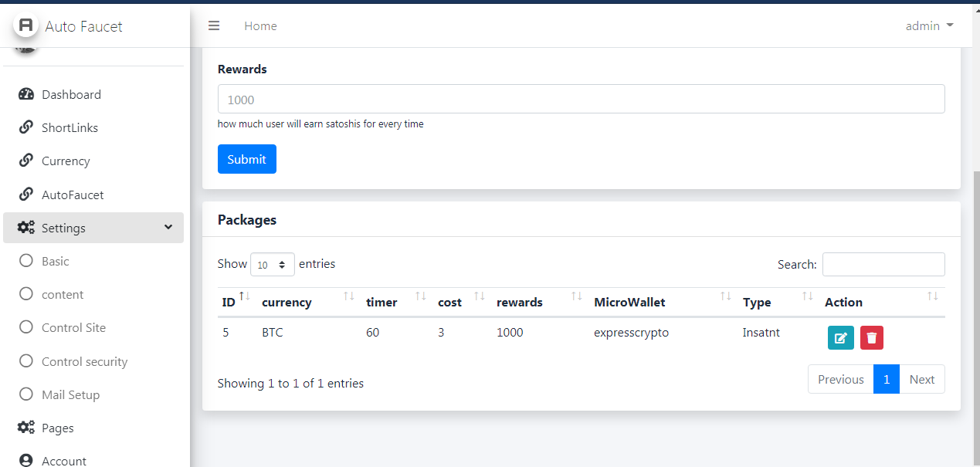Click the Pages gears icon

point(25,428)
